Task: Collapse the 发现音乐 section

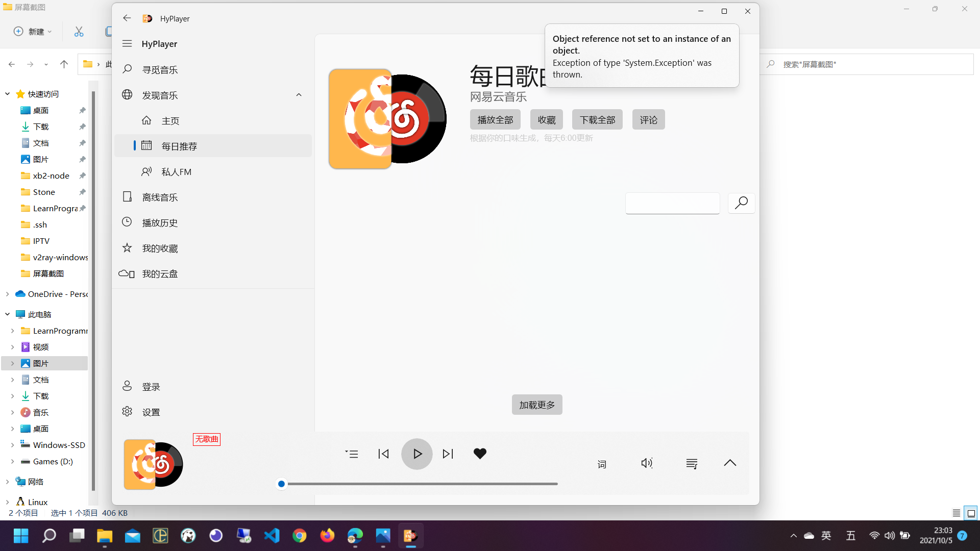Action: tap(299, 95)
